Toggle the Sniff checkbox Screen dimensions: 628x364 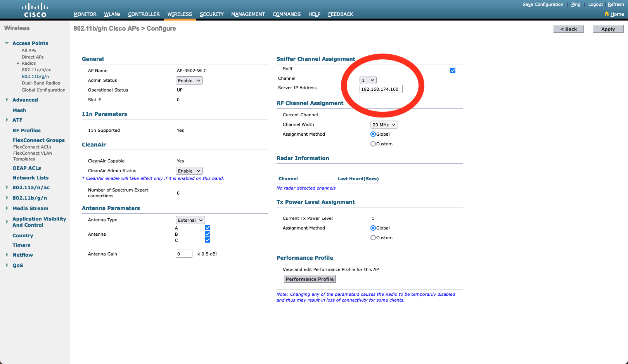coord(453,71)
